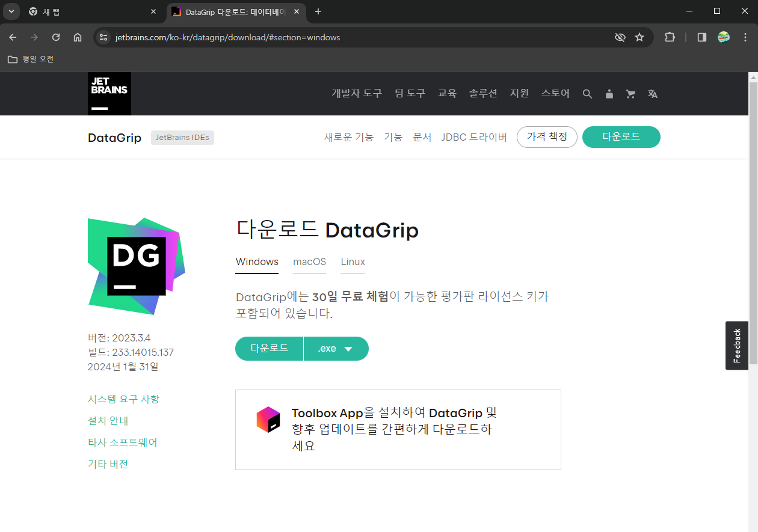Open a new tab with plus button
This screenshot has height=532, width=758.
(318, 11)
